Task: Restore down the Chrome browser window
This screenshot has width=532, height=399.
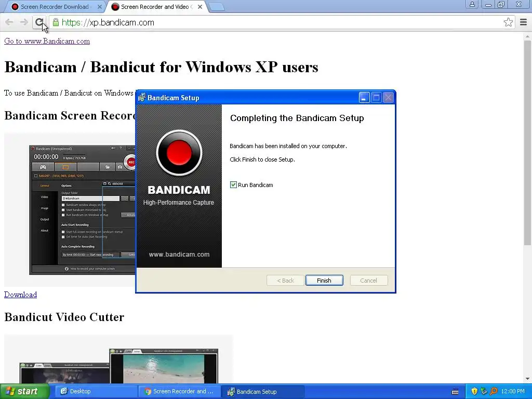Action: point(501,4)
